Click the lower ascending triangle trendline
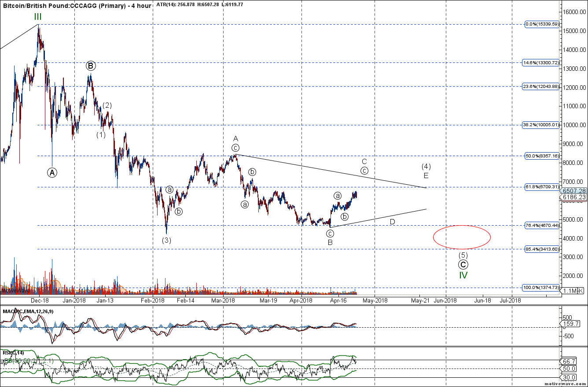This screenshot has width=588, height=387. coord(378,218)
